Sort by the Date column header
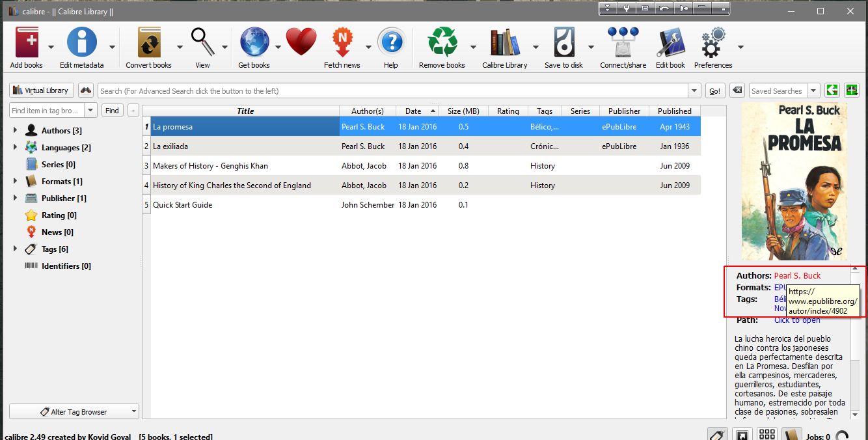Image resolution: width=868 pixels, height=440 pixels. tap(417, 111)
